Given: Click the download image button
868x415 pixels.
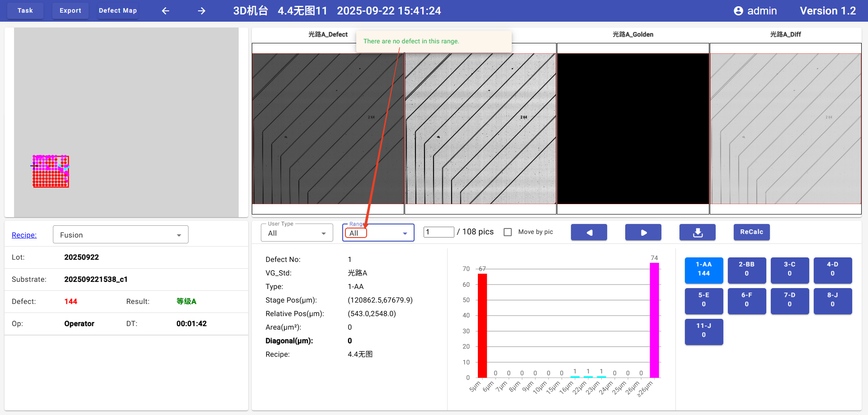Looking at the screenshot, I should (697, 232).
